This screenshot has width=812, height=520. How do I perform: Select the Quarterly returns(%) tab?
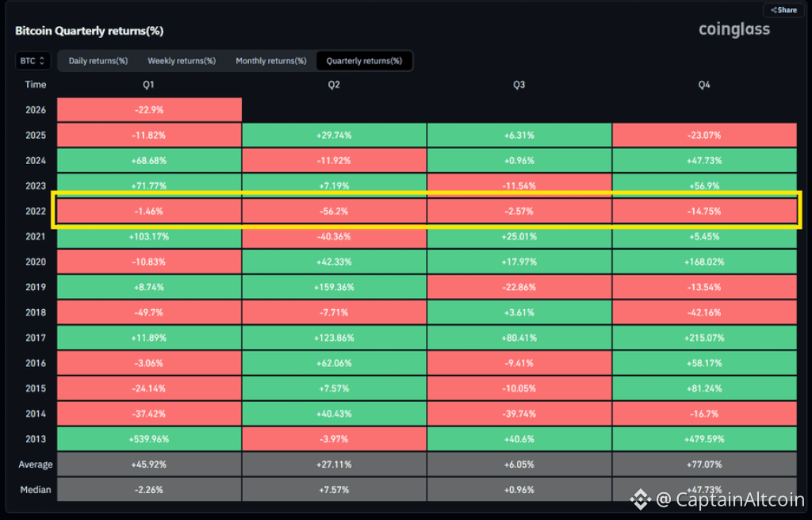364,60
